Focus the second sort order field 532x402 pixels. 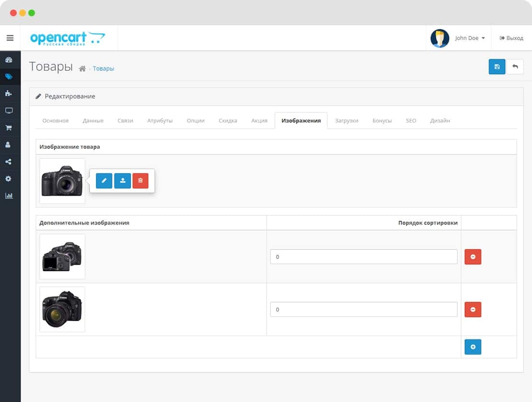(x=363, y=310)
